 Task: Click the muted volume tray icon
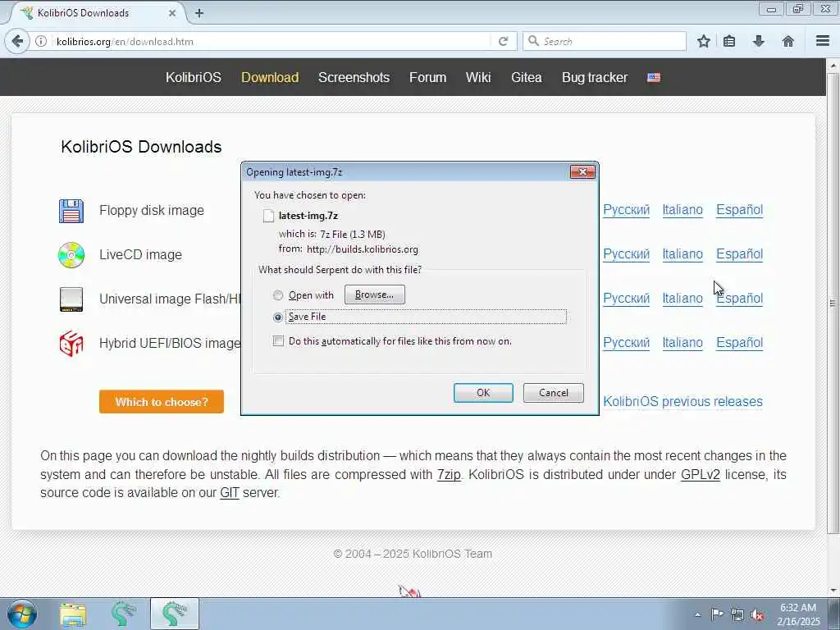pyautogui.click(x=757, y=614)
